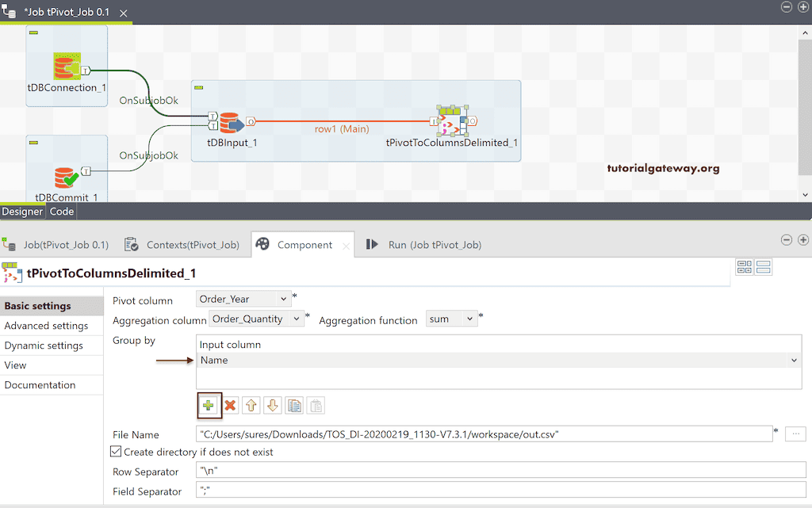Viewport: 812px width, 508px height.
Task: Remove selected Group by row with red X
Action: [231, 406]
